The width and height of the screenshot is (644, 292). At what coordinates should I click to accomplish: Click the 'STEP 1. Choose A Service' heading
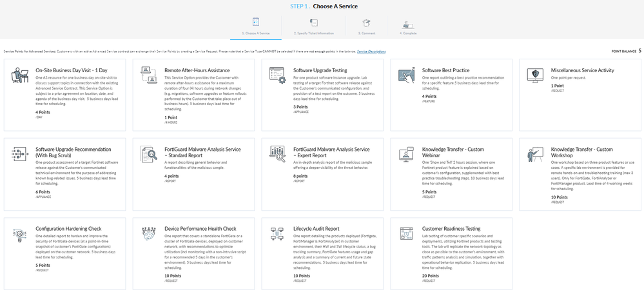tap(324, 6)
